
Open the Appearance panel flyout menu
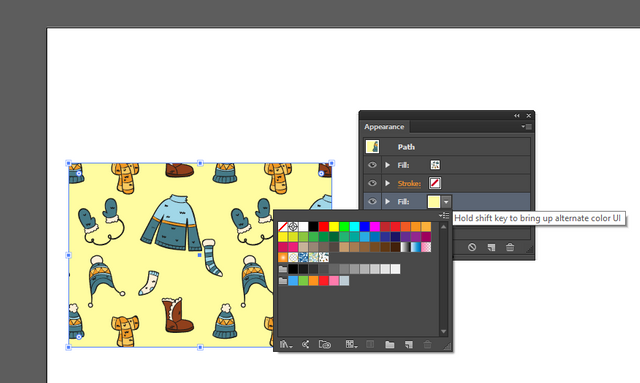[526, 127]
